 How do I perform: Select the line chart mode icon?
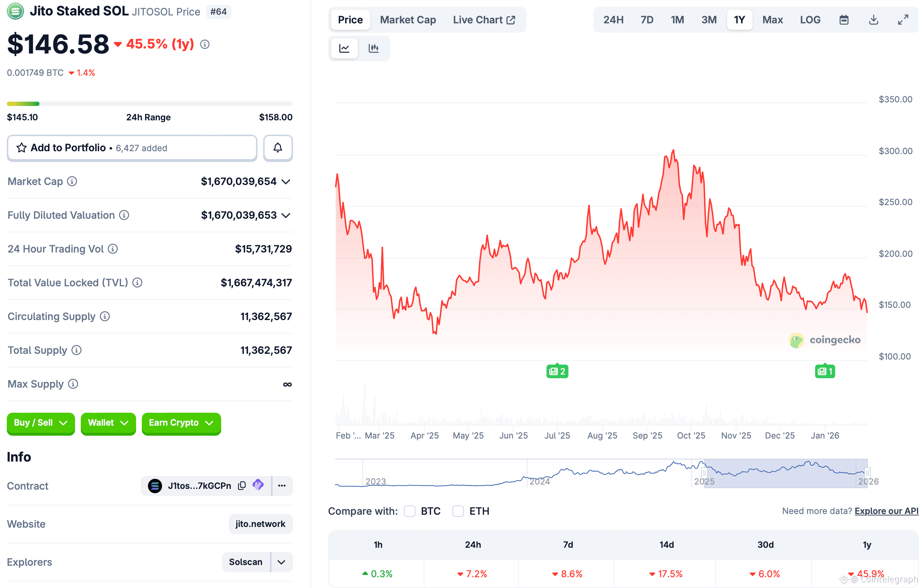coord(344,48)
